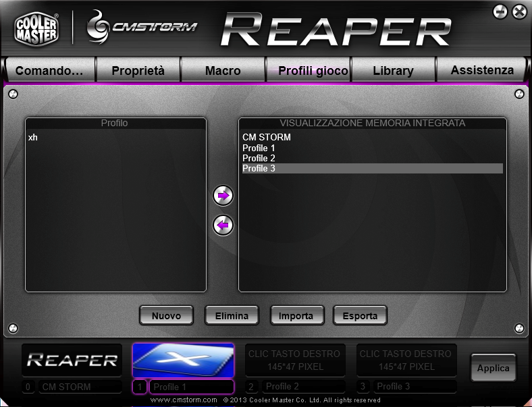Switch to the Proprietà tab
The height and width of the screenshot is (407, 532).
[x=138, y=70]
